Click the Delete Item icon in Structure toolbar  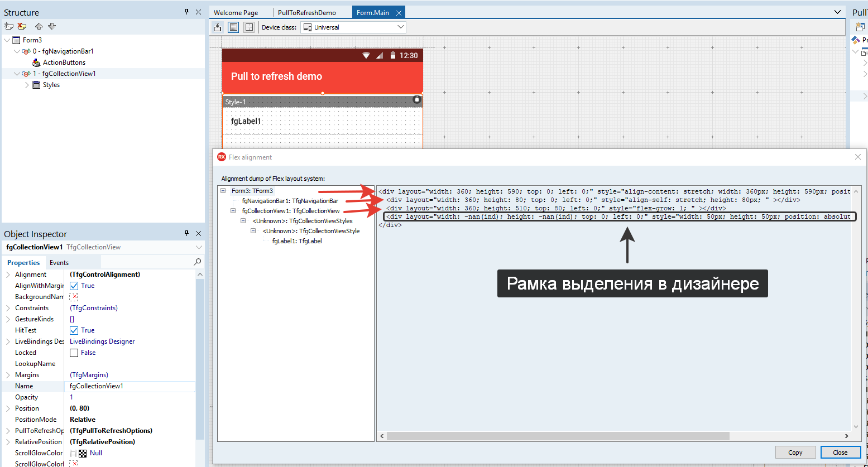(22, 26)
